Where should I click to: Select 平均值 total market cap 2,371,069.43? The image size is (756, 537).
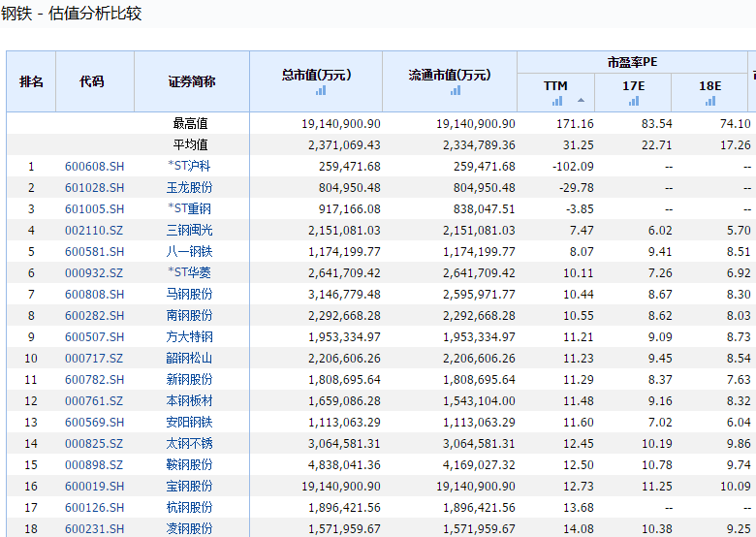(344, 145)
